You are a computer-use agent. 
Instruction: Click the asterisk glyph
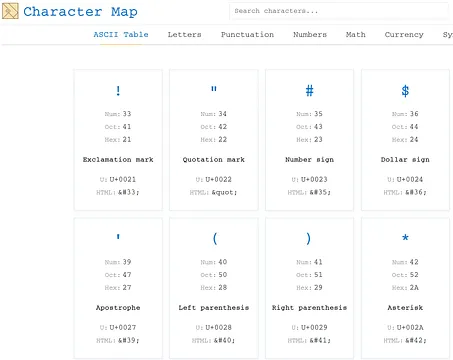(x=405, y=238)
